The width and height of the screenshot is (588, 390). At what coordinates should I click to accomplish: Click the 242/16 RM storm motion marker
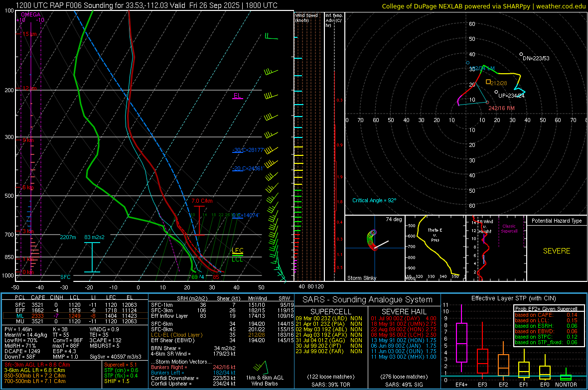click(x=487, y=102)
